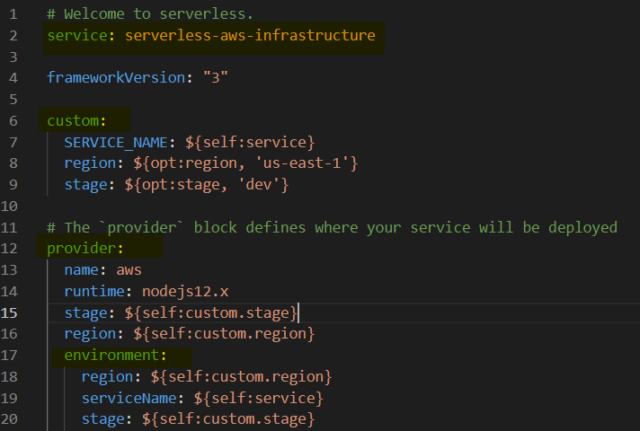Viewport: 640px width, 431px height.
Task: Click the provider block comment on line 11
Action: pos(332,227)
